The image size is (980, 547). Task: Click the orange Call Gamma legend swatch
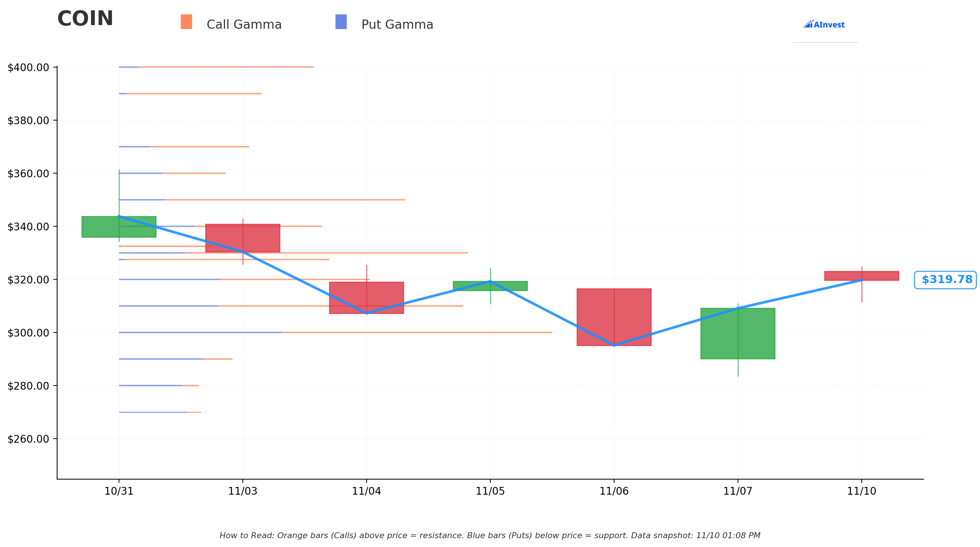[x=186, y=22]
